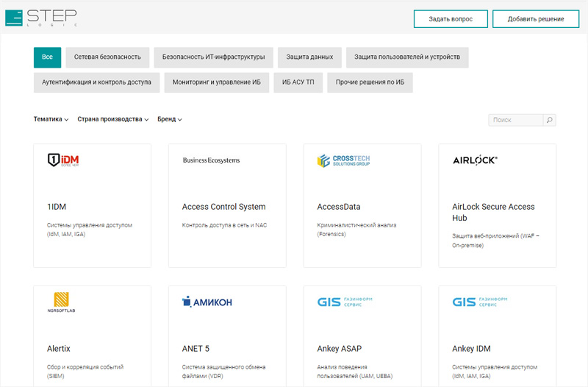Click the search magnifier icon
This screenshot has height=387, width=588.
pos(549,120)
